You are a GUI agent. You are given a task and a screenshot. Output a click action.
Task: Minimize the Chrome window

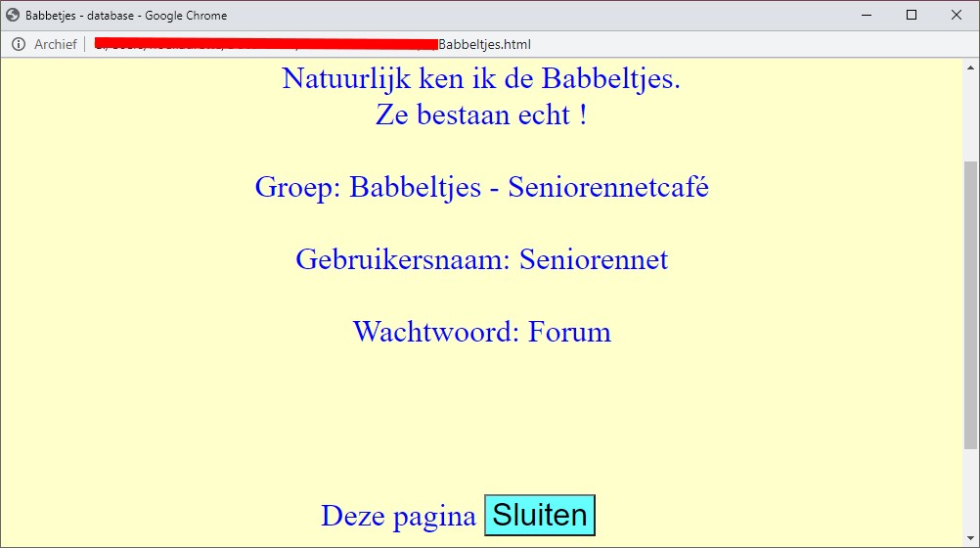(867, 15)
